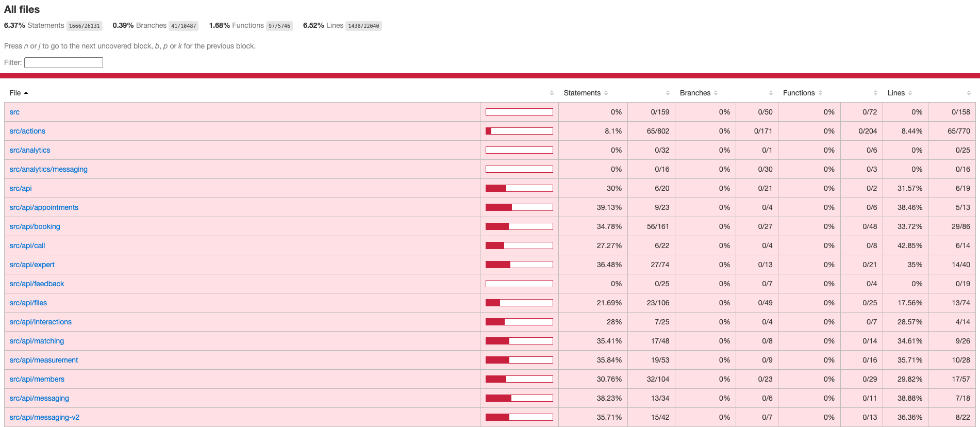980x427 pixels.
Task: Open the src/actions coverage report
Action: (x=27, y=131)
